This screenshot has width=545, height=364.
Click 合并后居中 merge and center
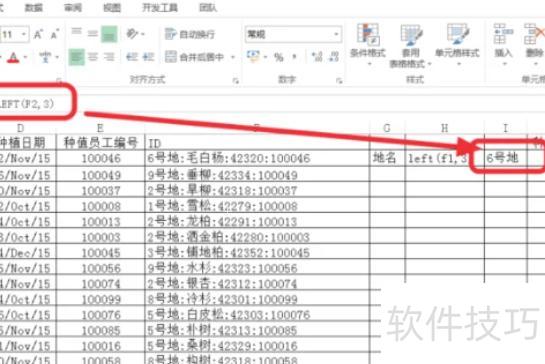click(195, 57)
